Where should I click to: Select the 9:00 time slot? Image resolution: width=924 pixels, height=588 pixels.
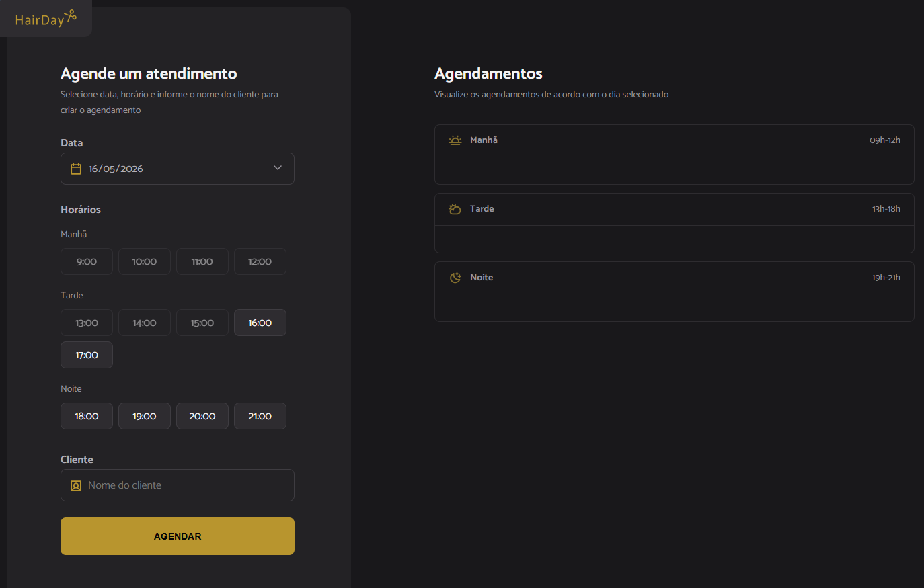pos(87,261)
